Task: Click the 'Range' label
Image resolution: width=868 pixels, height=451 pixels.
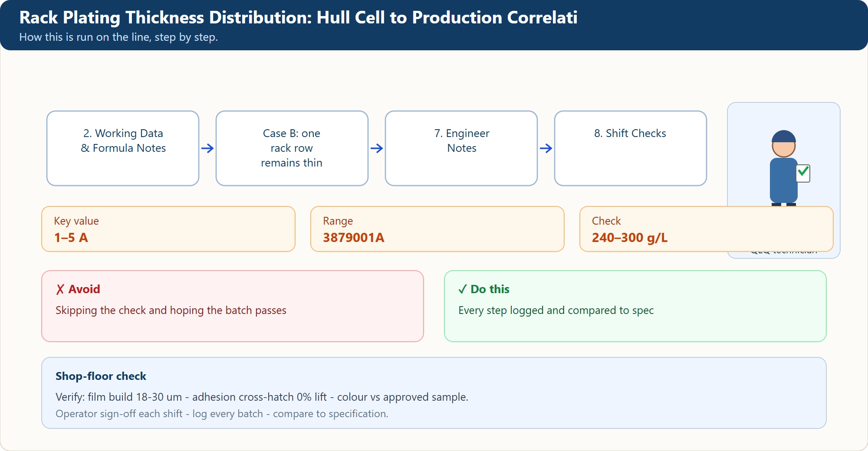Action: (x=338, y=221)
